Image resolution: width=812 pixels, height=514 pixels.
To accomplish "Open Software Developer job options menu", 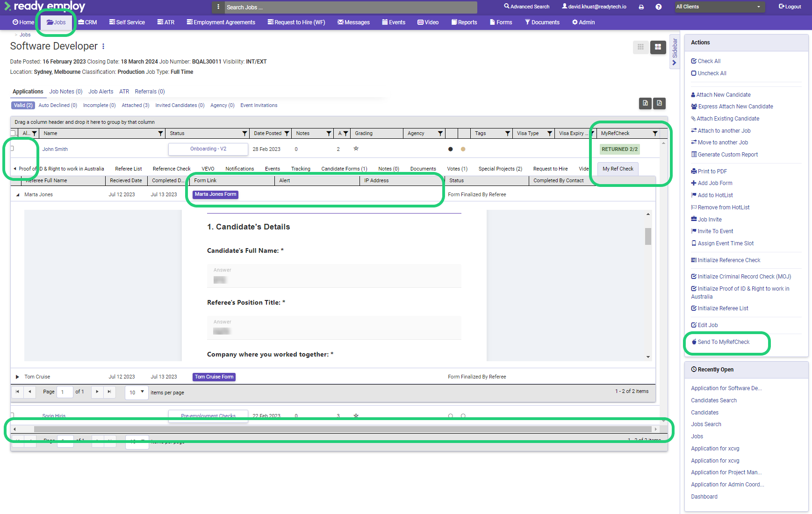I will point(103,46).
